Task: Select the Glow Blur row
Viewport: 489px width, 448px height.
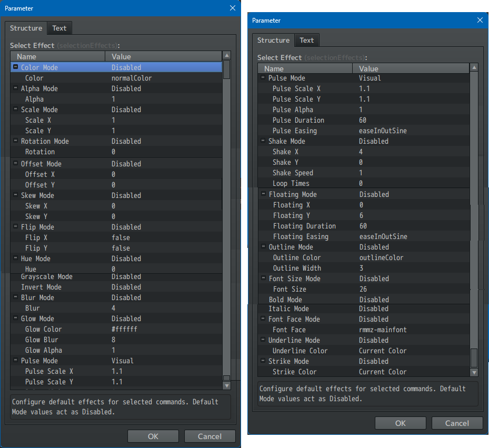Action: coord(116,340)
